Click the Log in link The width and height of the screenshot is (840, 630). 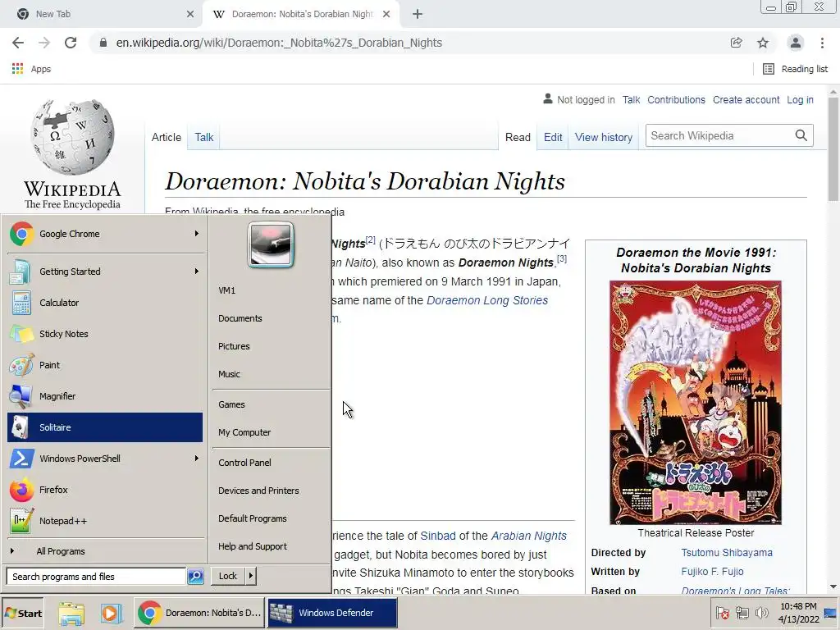[x=800, y=99]
